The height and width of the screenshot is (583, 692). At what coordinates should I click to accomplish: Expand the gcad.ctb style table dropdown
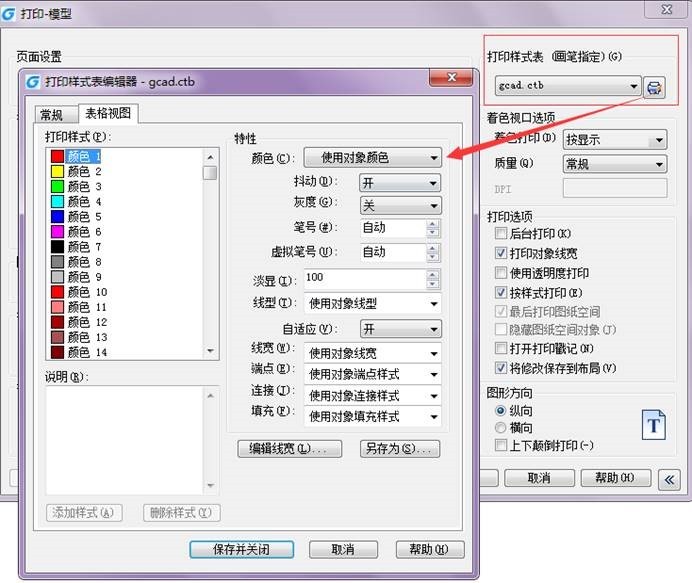coord(634,88)
